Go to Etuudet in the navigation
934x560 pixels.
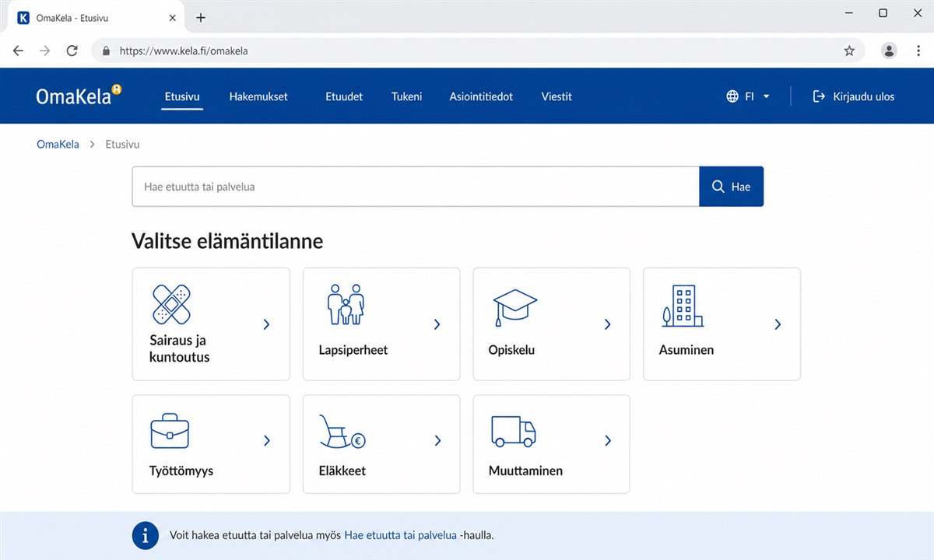pyautogui.click(x=344, y=96)
